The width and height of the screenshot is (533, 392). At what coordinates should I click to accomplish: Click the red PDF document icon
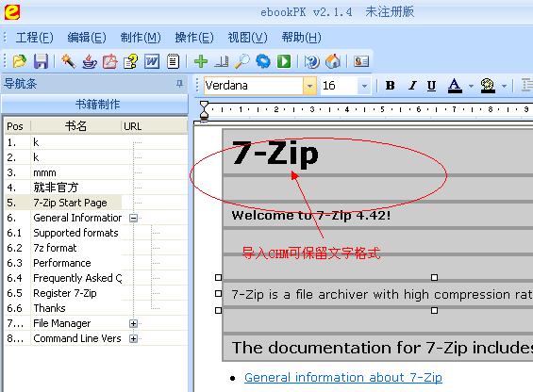tap(110, 61)
